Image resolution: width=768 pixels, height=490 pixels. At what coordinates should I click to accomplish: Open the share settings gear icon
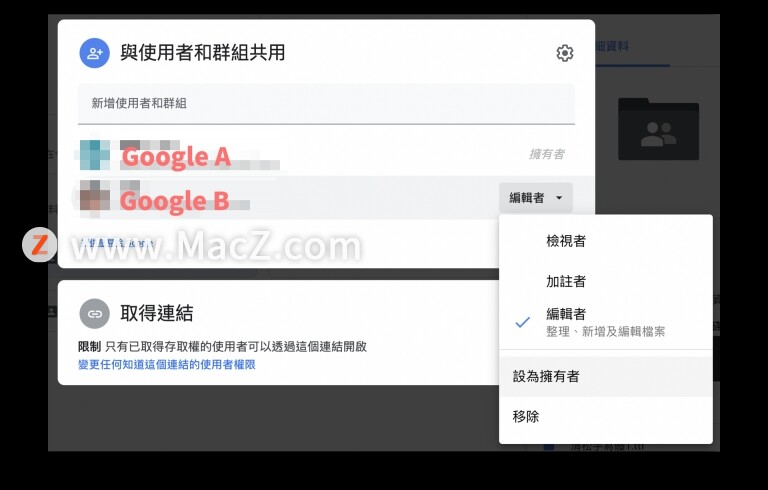(x=565, y=53)
